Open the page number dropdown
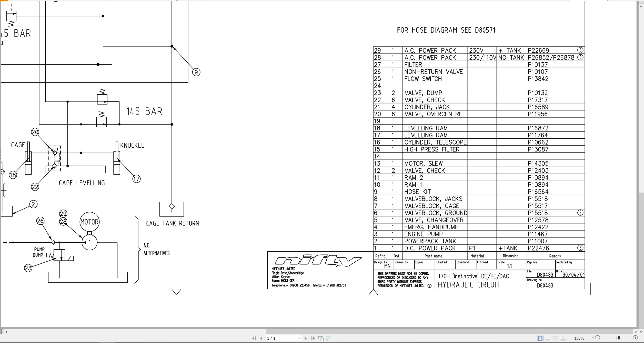The height and width of the screenshot is (343, 644). (x=300, y=338)
